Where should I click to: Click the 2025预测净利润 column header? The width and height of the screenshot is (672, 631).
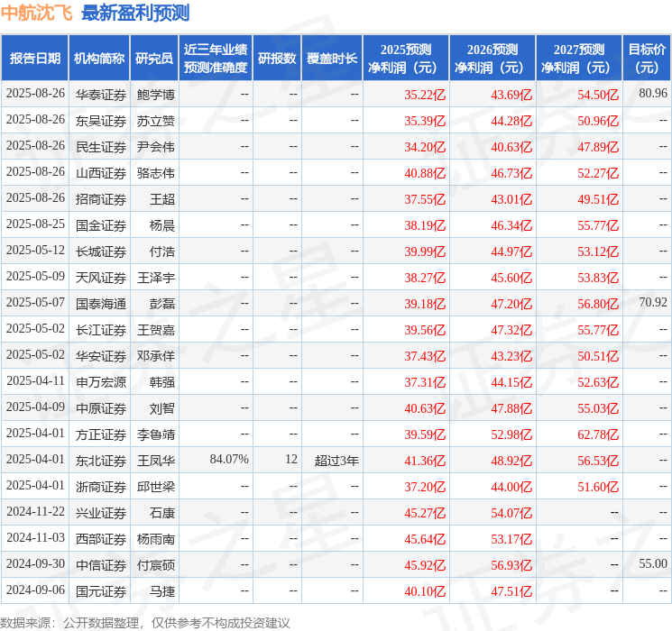click(x=405, y=58)
